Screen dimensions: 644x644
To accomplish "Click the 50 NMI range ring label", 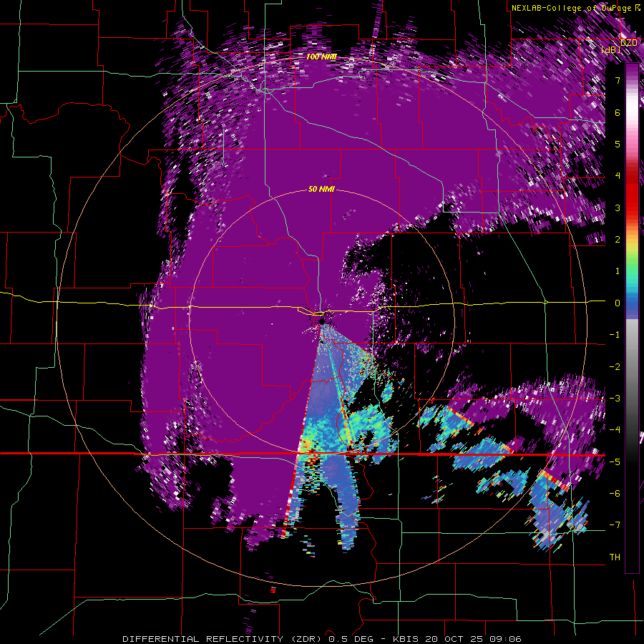I will tap(321, 190).
